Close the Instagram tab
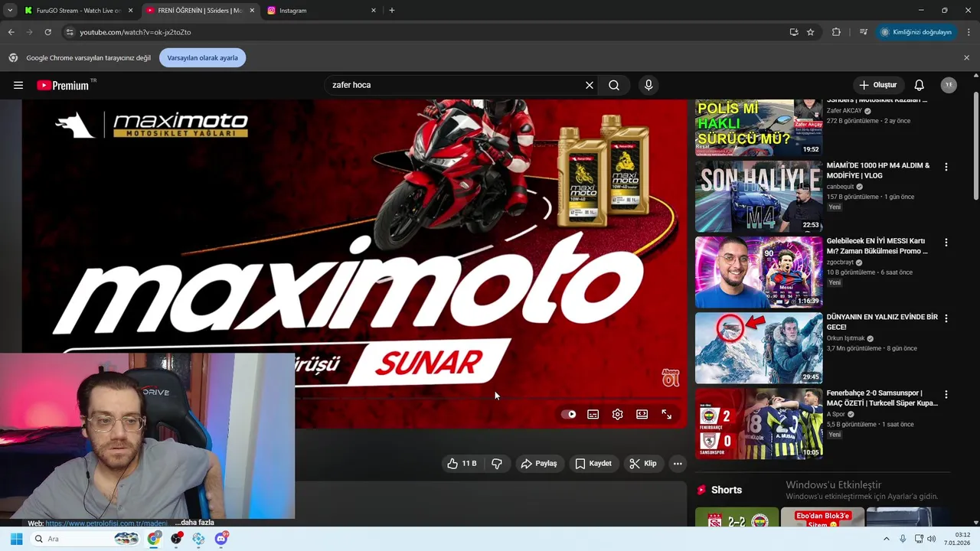This screenshot has width=980, height=551. click(374, 11)
